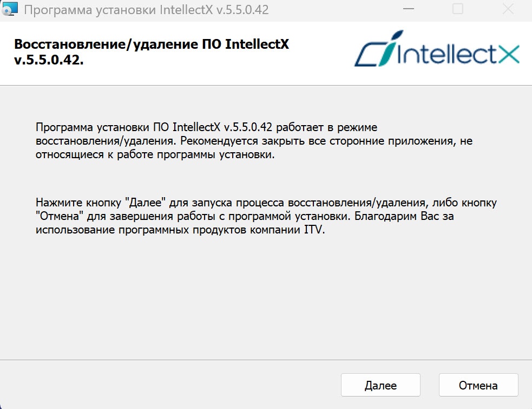Click the greyed-out maximize window button
The image size is (532, 409).
click(458, 9)
